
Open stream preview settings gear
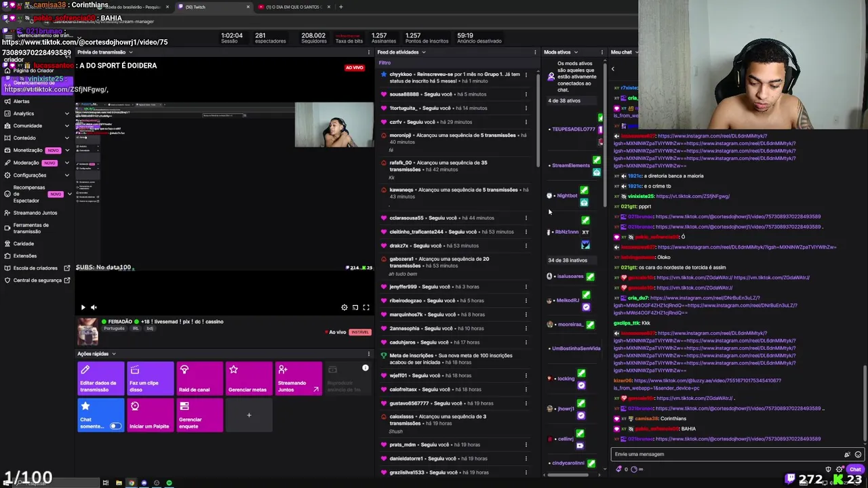[344, 307]
